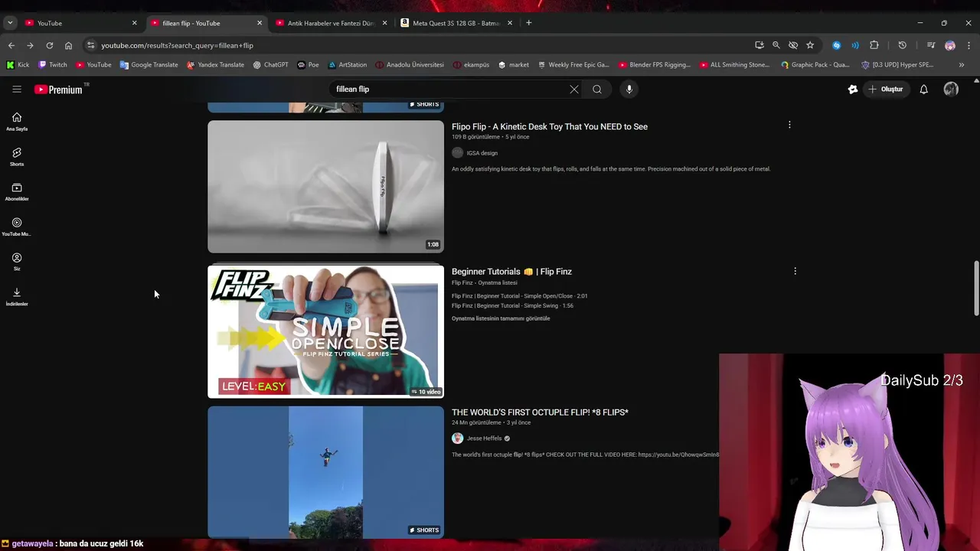Open 'THE WORLD'S FIRST OCTUPLE FLIP' title
Screen dimensions: 980x551
point(540,412)
